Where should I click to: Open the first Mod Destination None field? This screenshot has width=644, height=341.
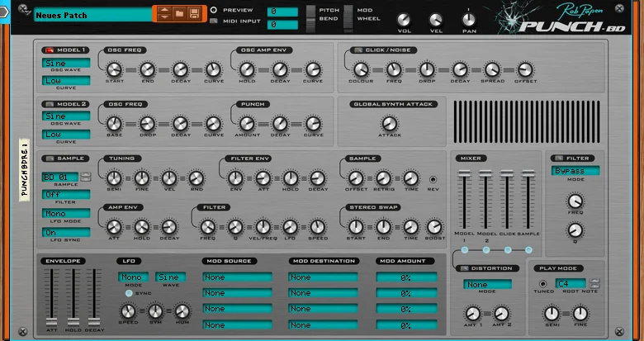click(x=323, y=277)
